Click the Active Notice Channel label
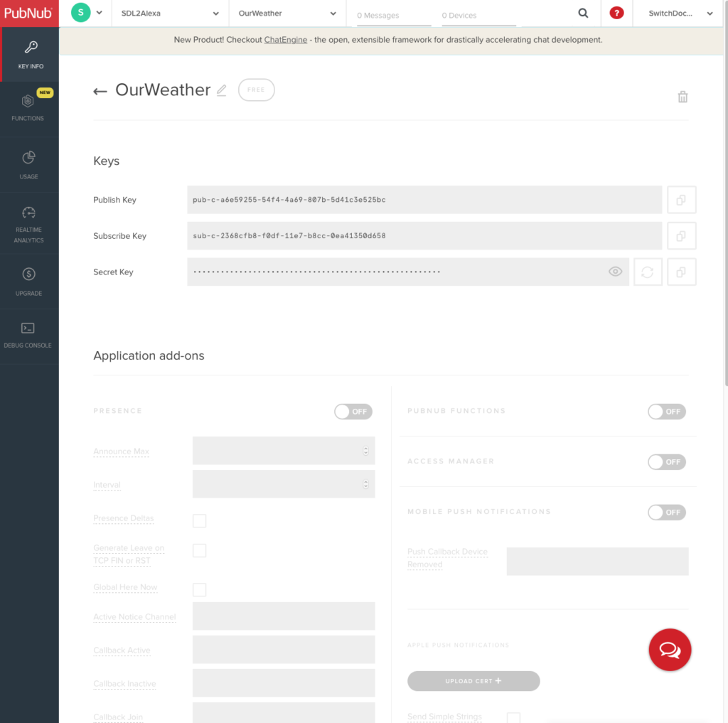Viewport: 728px width, 723px height. coord(134,616)
